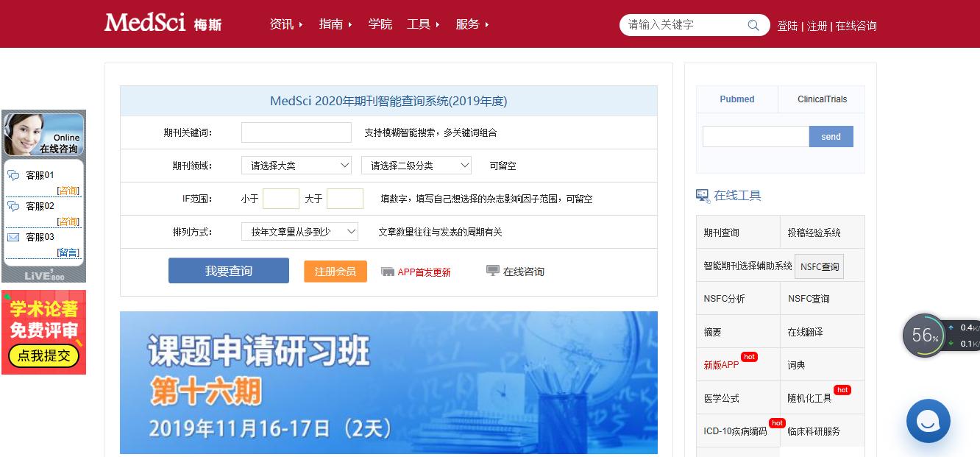
Task: Click the phone icon beside APP首发更新
Action: (388, 272)
